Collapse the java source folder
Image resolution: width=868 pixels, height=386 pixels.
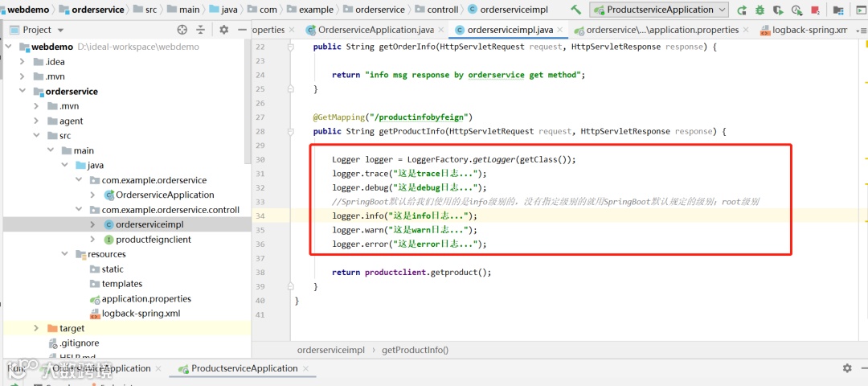65,165
